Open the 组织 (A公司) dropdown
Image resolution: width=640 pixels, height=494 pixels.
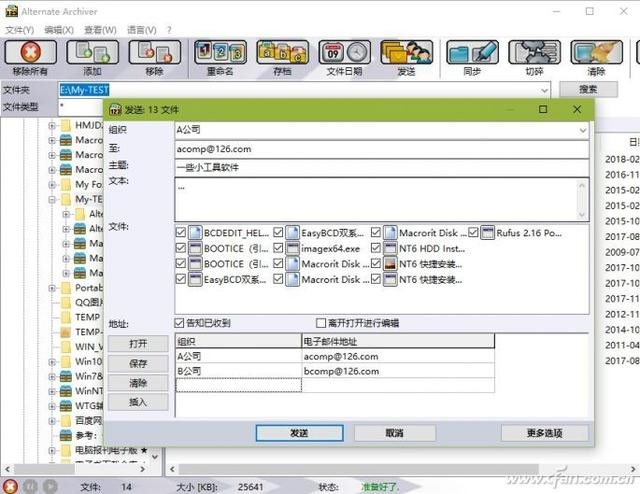click(x=582, y=130)
